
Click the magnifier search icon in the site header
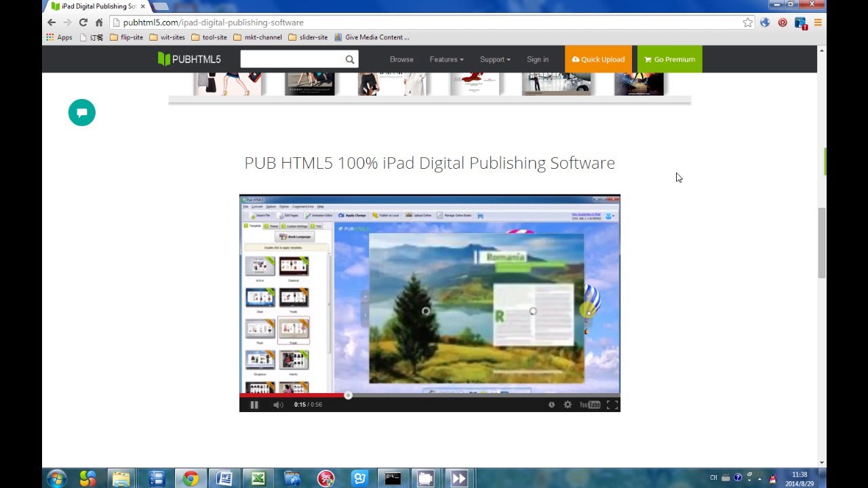click(350, 60)
